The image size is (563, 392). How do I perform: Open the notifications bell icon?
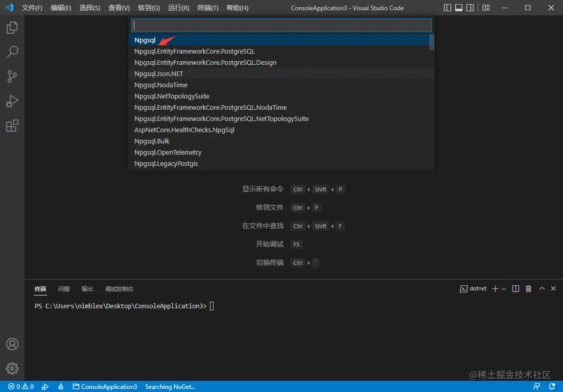tap(552, 386)
